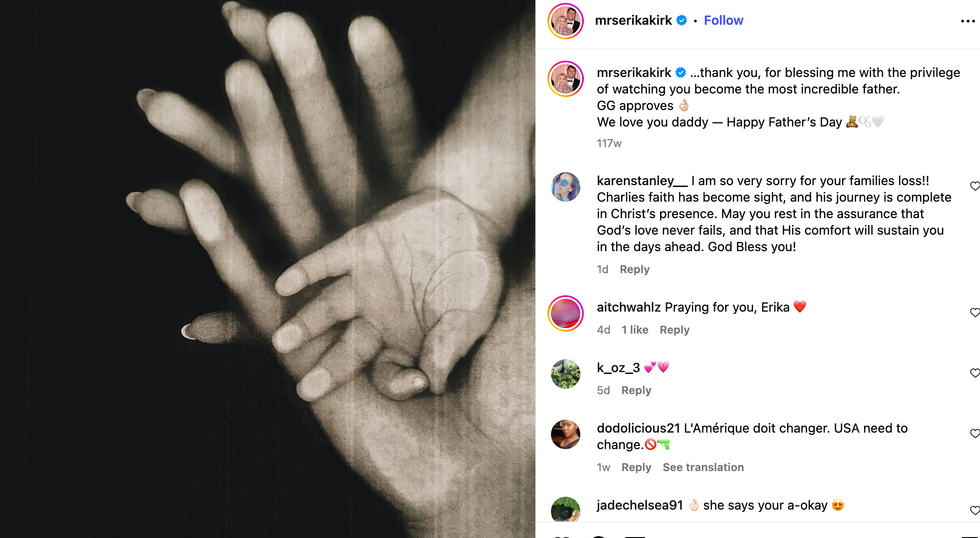Like dodolicious21's comment with heart icon
The image size is (980, 538).
(975, 434)
